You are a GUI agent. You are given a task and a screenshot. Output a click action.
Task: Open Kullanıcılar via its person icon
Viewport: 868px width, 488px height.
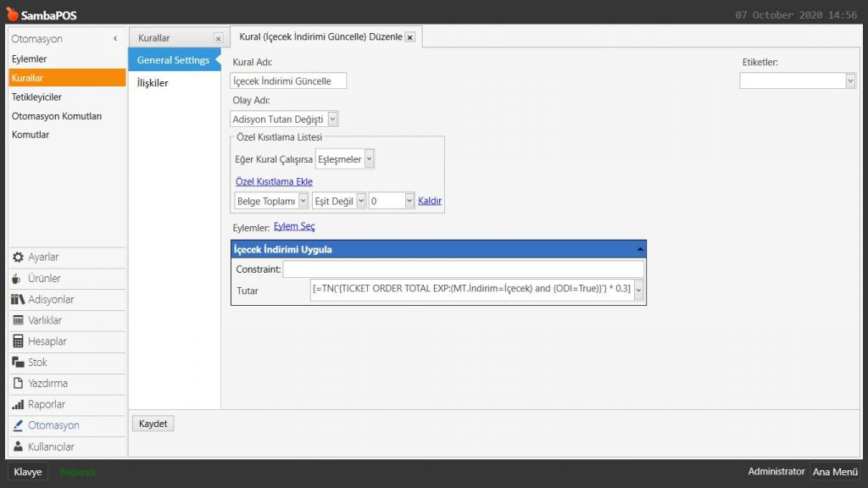coord(18,446)
